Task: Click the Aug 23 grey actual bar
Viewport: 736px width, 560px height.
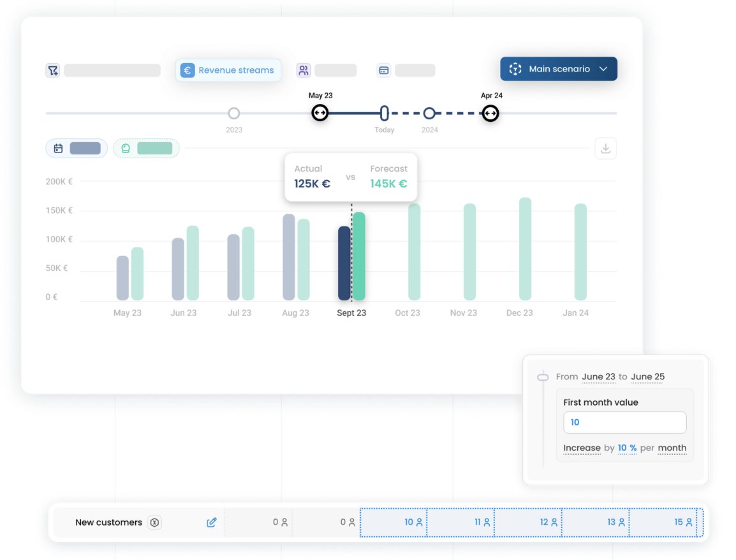Action: [289, 257]
